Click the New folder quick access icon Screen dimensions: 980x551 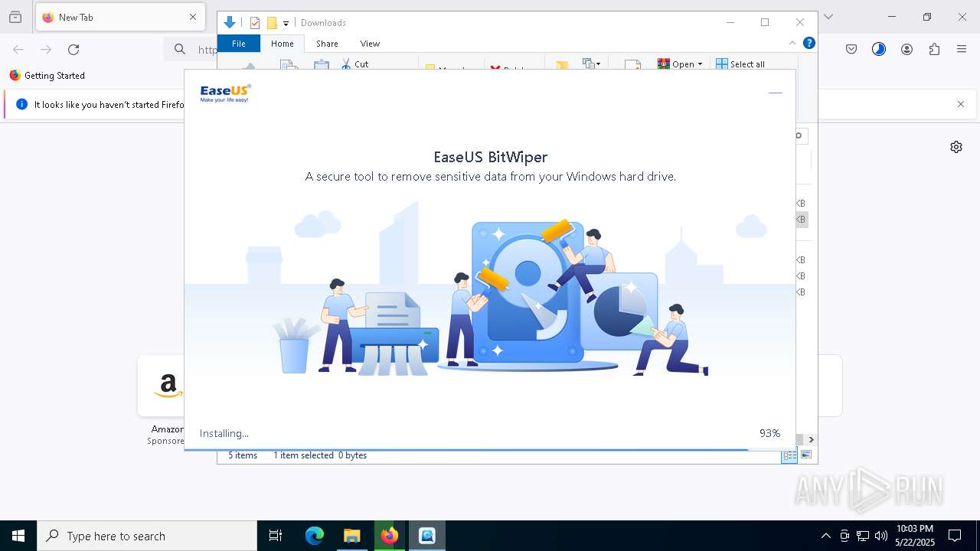tap(272, 23)
